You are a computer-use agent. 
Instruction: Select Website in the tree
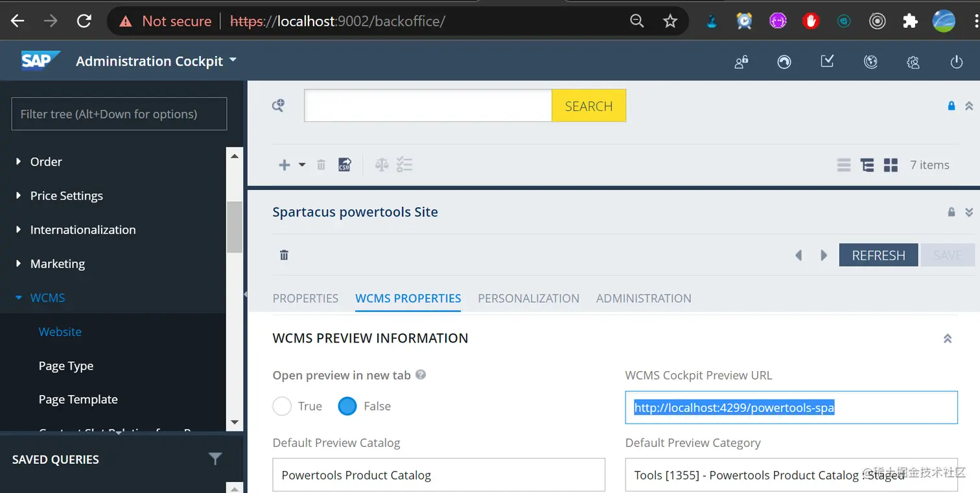point(60,331)
